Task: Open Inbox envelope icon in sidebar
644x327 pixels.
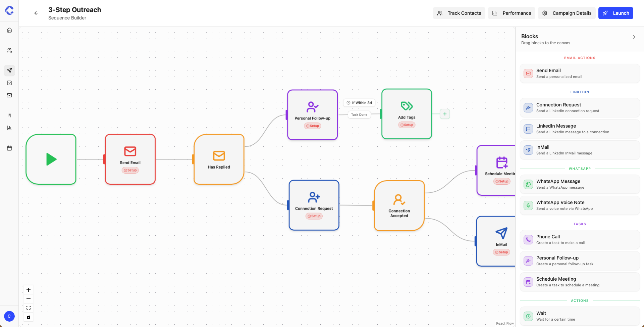Action: (x=9, y=95)
